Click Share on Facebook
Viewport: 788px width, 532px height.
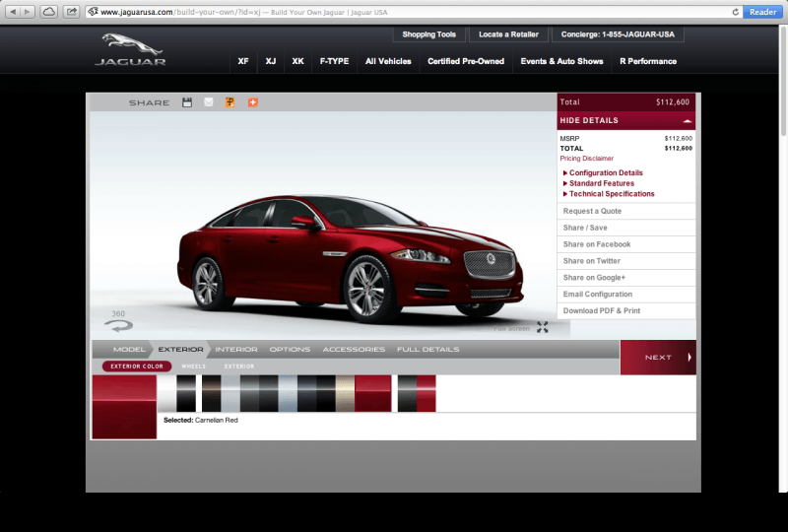(626, 244)
